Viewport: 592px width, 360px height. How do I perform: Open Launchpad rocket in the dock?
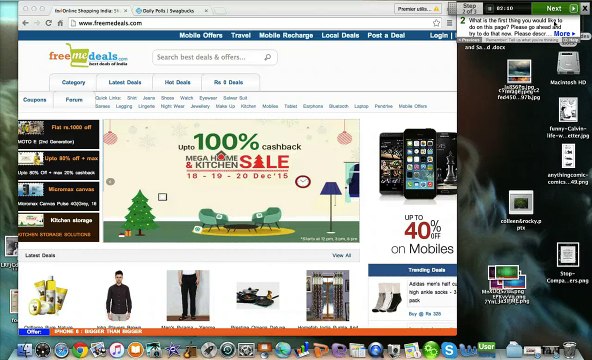click(209, 350)
